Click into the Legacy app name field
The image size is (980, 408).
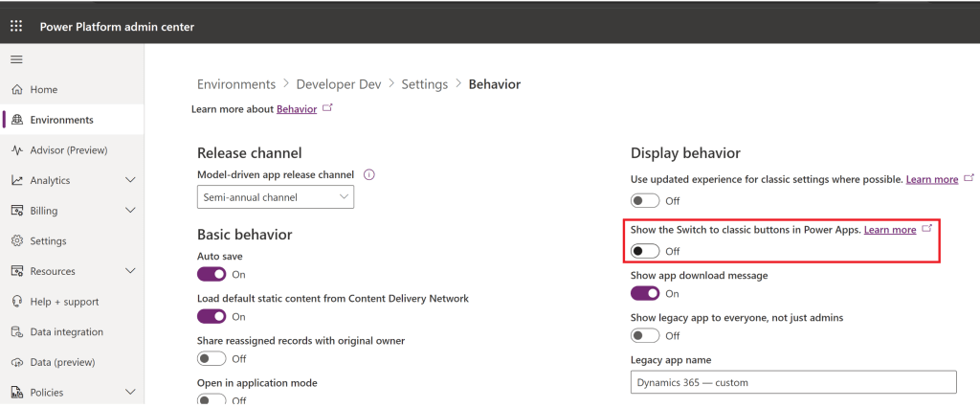pyautogui.click(x=793, y=382)
